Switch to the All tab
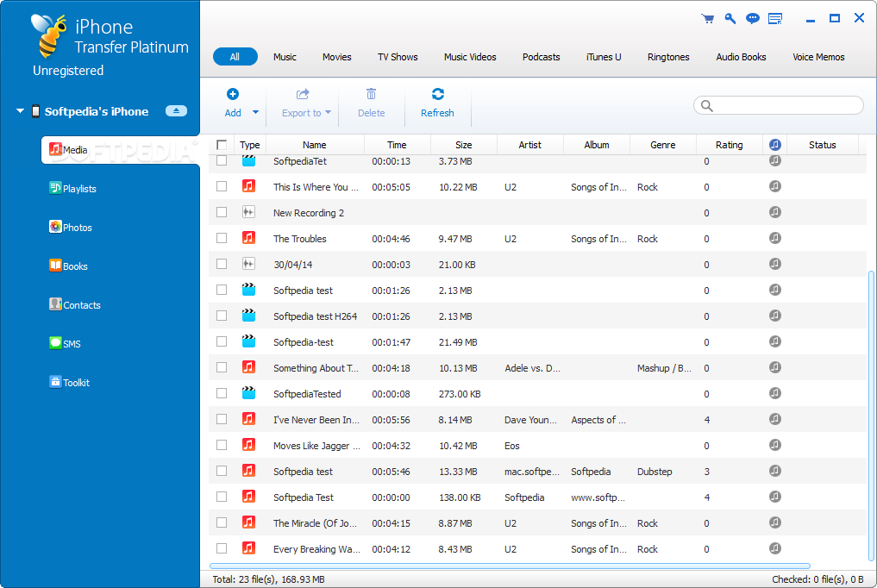 235,56
